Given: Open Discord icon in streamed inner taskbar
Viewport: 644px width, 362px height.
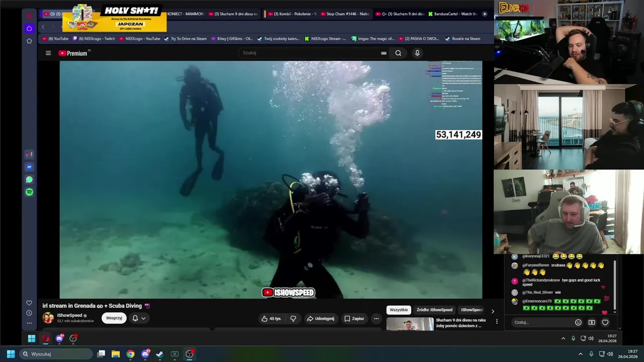Looking at the screenshot, I should (59, 338).
